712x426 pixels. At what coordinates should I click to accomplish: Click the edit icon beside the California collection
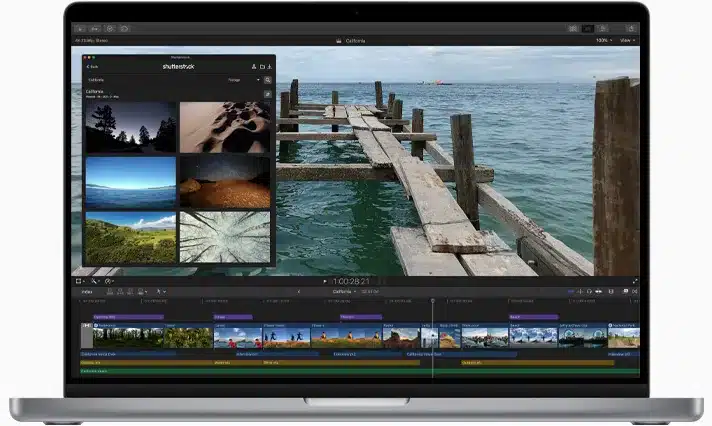(268, 94)
